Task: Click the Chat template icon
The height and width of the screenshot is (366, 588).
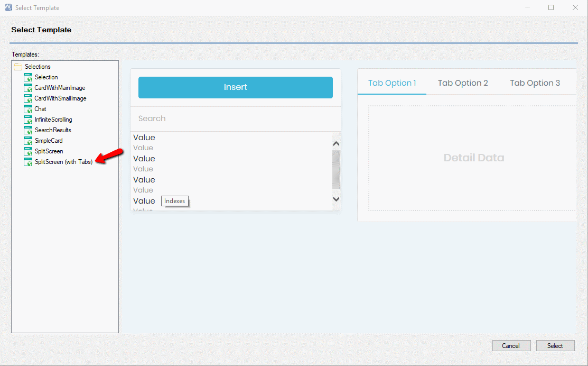Action: coord(28,109)
